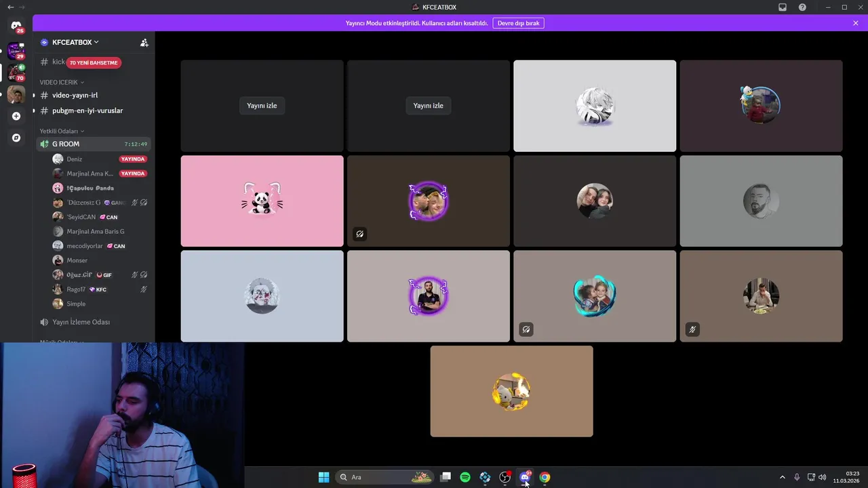Select bottom yellow-framed avatar tile
This screenshot has height=488, width=868.
tap(511, 392)
